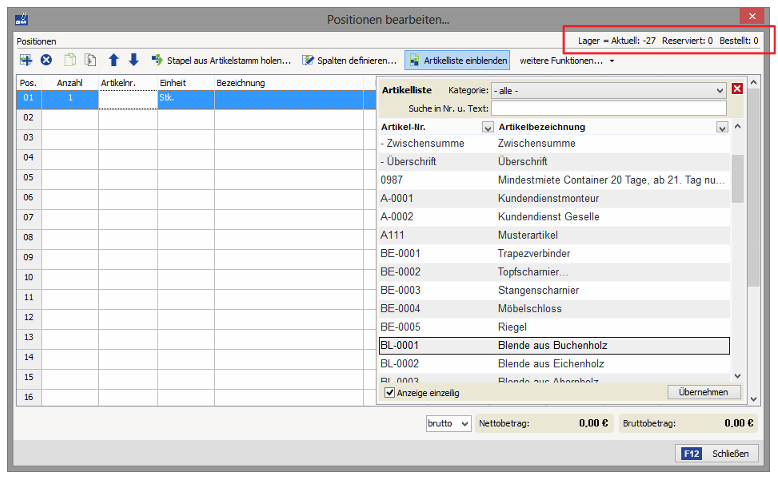Screen dimensions: 778x477
Task: Select position row 05
Action: tap(28, 178)
